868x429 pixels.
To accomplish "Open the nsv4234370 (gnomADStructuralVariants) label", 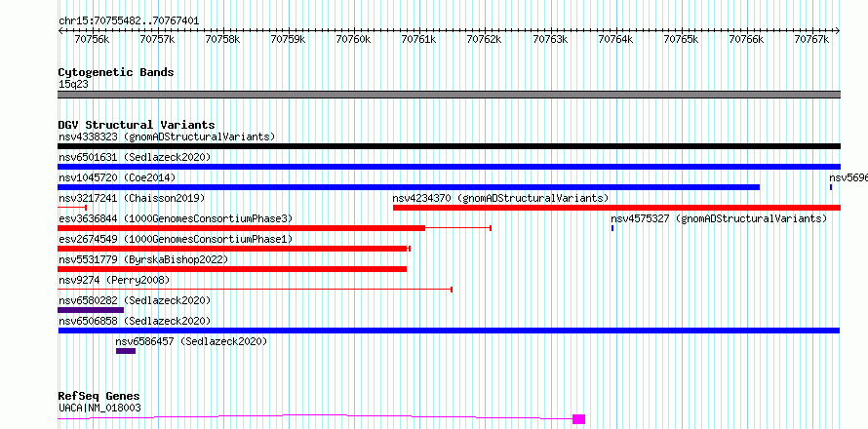I will tap(500, 198).
